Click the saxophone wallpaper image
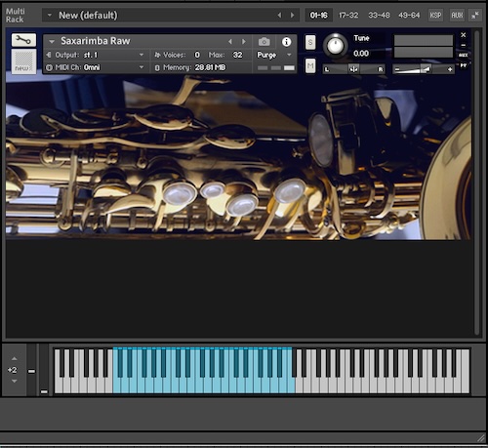Image resolution: width=488 pixels, height=448 pixels. [238, 158]
